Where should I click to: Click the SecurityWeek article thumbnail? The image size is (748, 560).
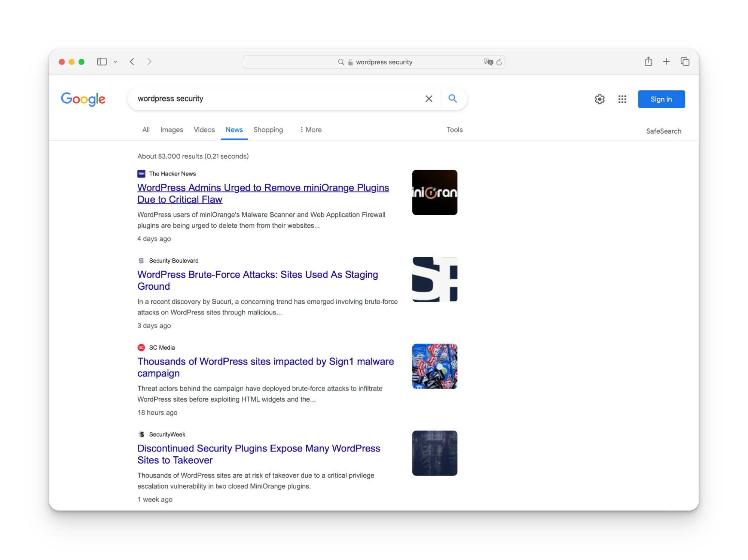click(434, 453)
